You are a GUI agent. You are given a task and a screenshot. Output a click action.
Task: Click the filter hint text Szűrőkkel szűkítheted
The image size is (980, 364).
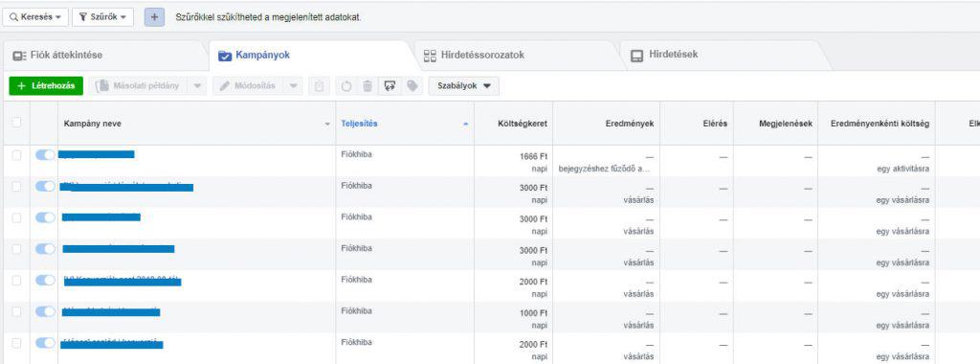tap(268, 17)
